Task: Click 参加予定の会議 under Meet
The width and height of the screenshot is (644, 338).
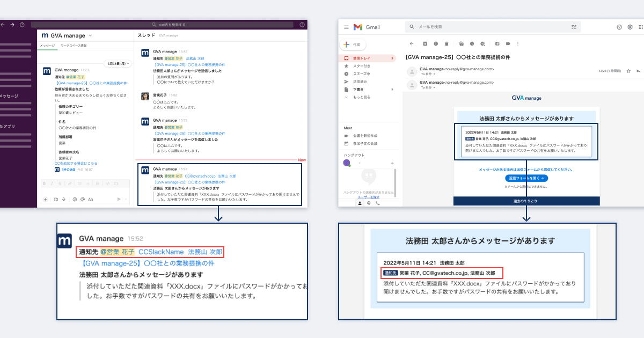Action: (365, 143)
